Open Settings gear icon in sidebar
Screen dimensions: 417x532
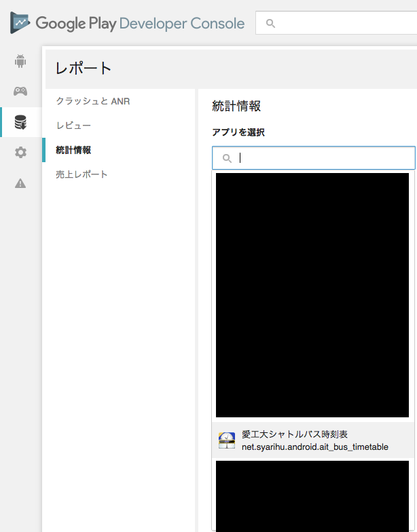click(x=20, y=152)
